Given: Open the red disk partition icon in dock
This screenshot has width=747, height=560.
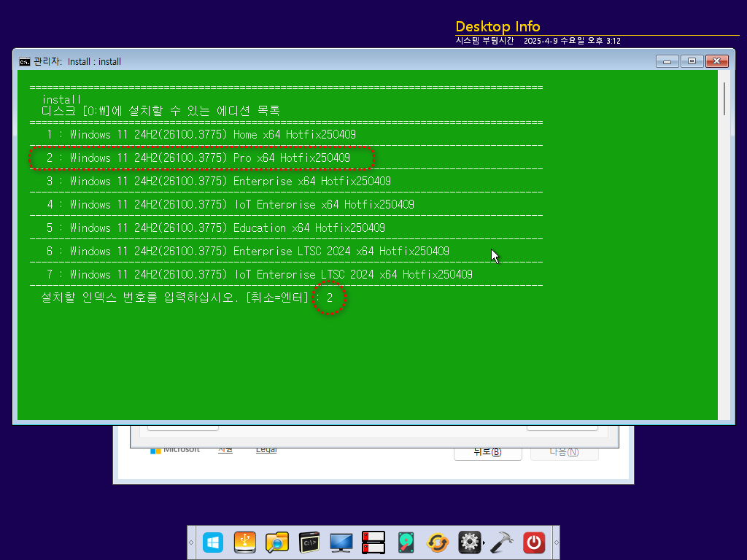Looking at the screenshot, I should 373,542.
